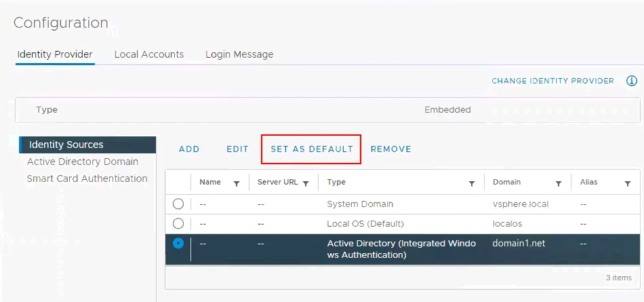The height and width of the screenshot is (302, 644).
Task: Open the Domain column filter icon
Action: 559,183
